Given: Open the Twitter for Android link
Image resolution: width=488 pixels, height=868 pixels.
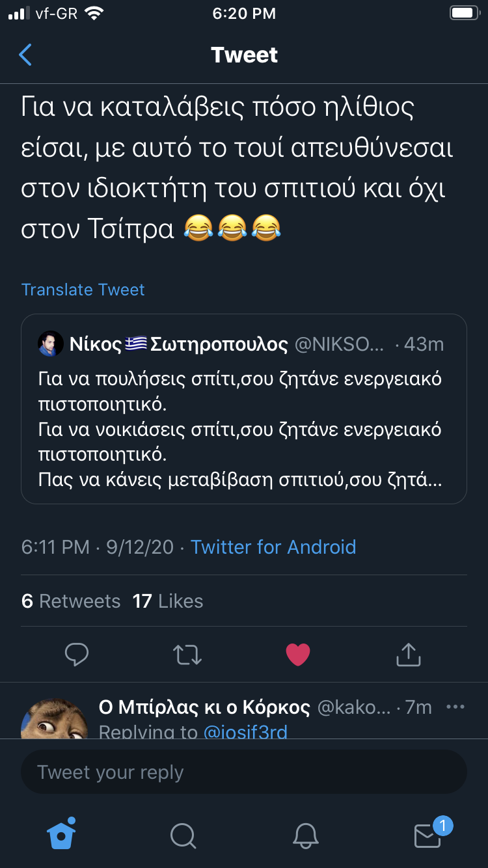Looking at the screenshot, I should point(273,547).
